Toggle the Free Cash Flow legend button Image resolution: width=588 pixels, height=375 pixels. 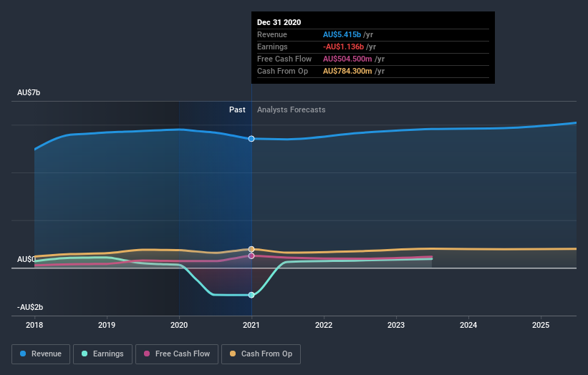[177, 354]
